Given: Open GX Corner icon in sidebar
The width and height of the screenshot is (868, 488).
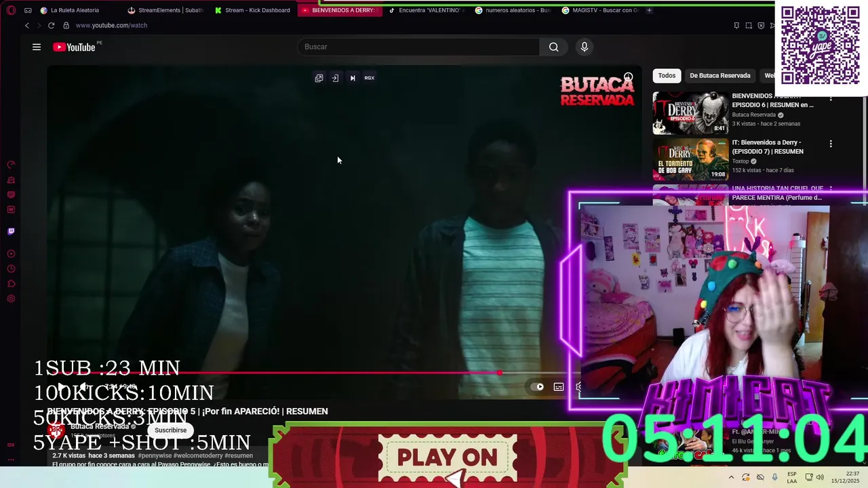Looking at the screenshot, I should 11,195.
